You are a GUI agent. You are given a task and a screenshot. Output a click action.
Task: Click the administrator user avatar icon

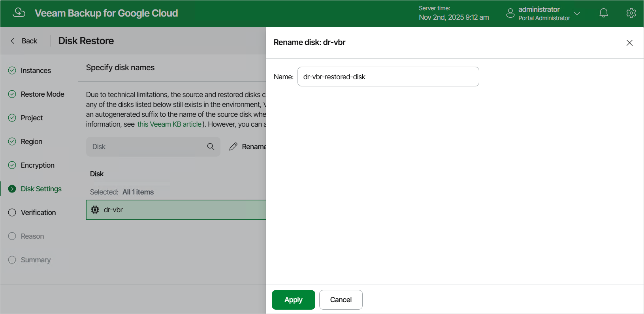point(510,13)
